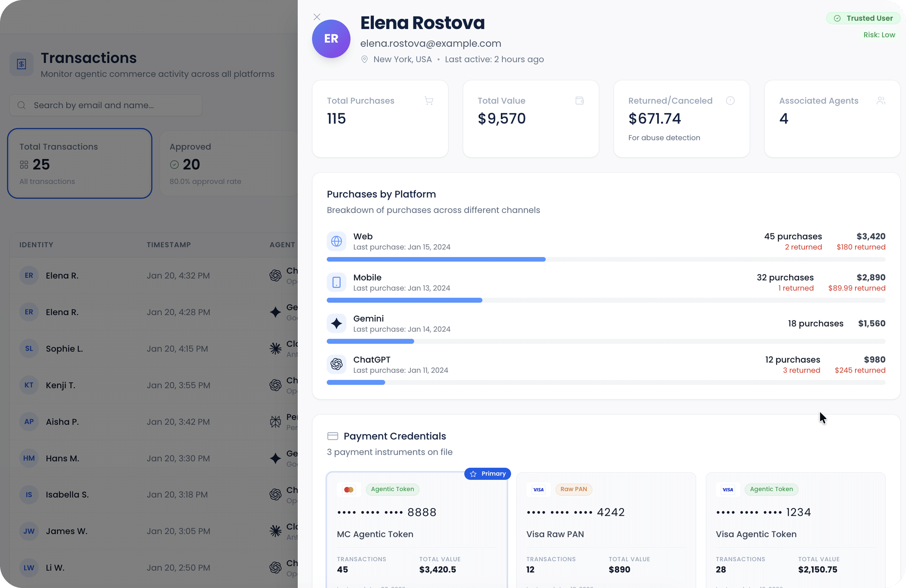Click the wallet icon on Total Value card
The width and height of the screenshot is (906, 588).
(x=579, y=101)
